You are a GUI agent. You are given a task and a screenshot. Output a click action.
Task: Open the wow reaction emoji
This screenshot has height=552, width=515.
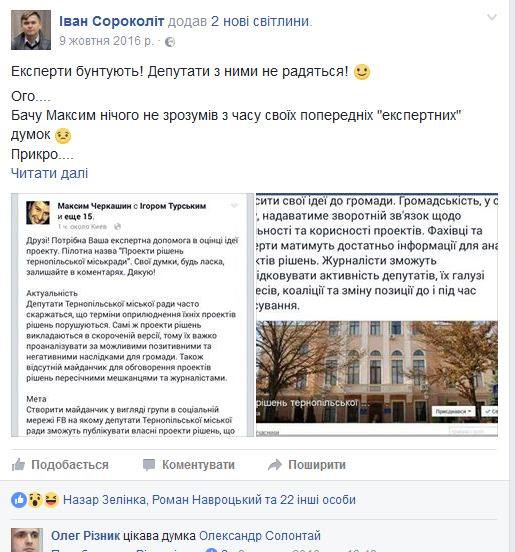[35, 500]
